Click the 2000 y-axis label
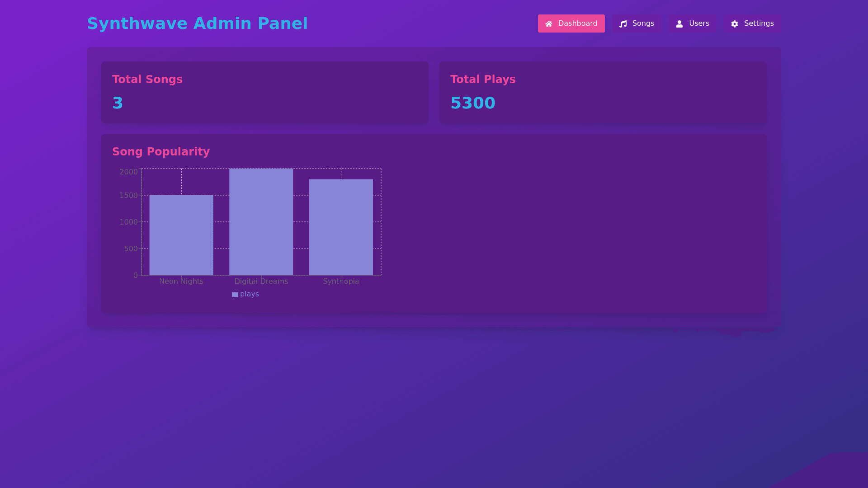868x488 pixels. 128,172
